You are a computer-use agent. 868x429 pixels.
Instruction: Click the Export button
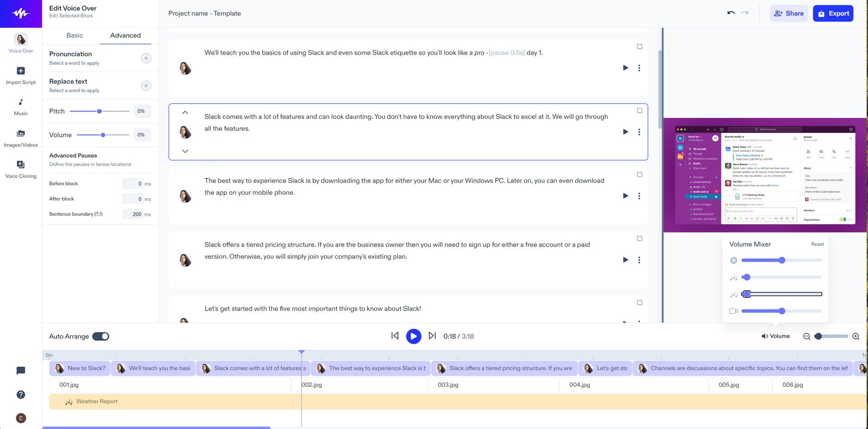click(833, 14)
